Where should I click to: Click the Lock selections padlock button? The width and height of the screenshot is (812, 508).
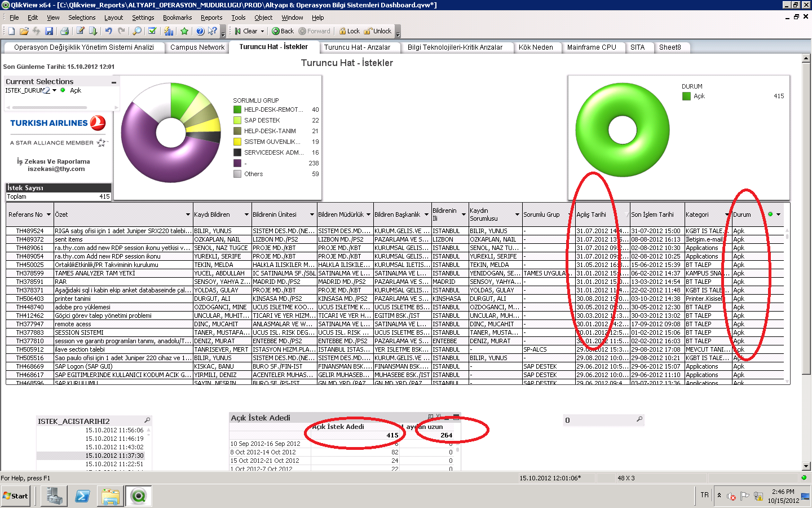coord(349,31)
